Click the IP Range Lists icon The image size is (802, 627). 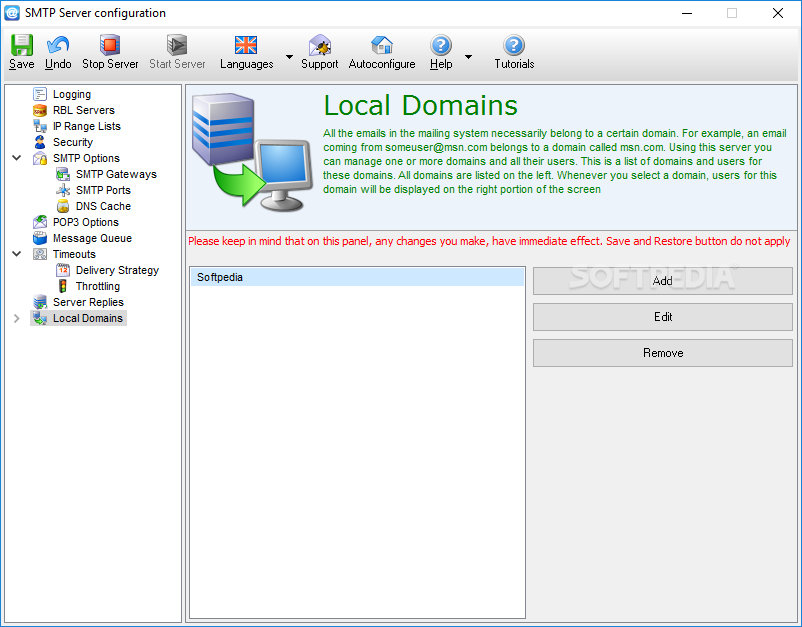pyautogui.click(x=40, y=126)
